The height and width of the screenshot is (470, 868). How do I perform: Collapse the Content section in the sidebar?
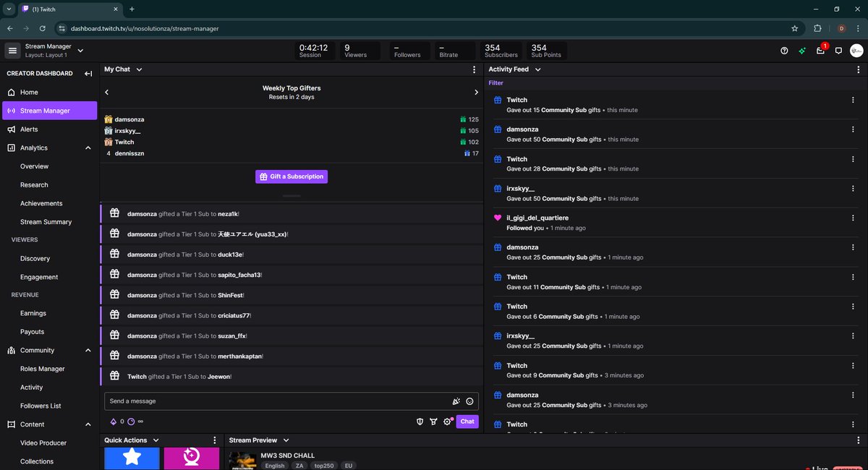(88, 424)
